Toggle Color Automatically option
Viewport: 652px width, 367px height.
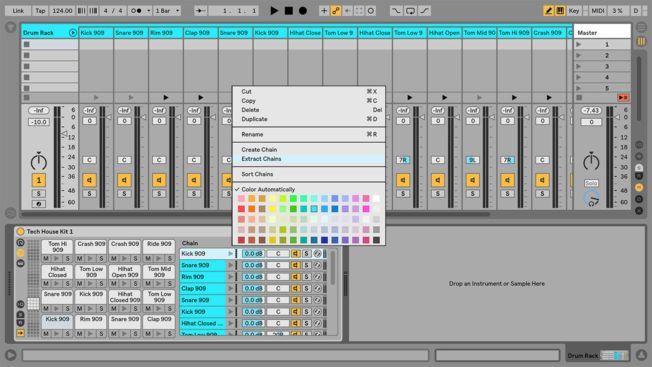(x=309, y=189)
